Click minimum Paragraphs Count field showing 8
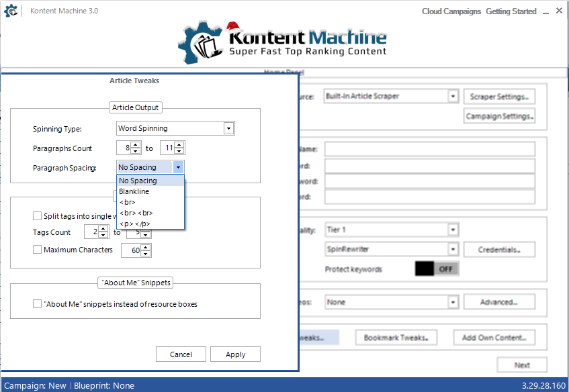 124,148
